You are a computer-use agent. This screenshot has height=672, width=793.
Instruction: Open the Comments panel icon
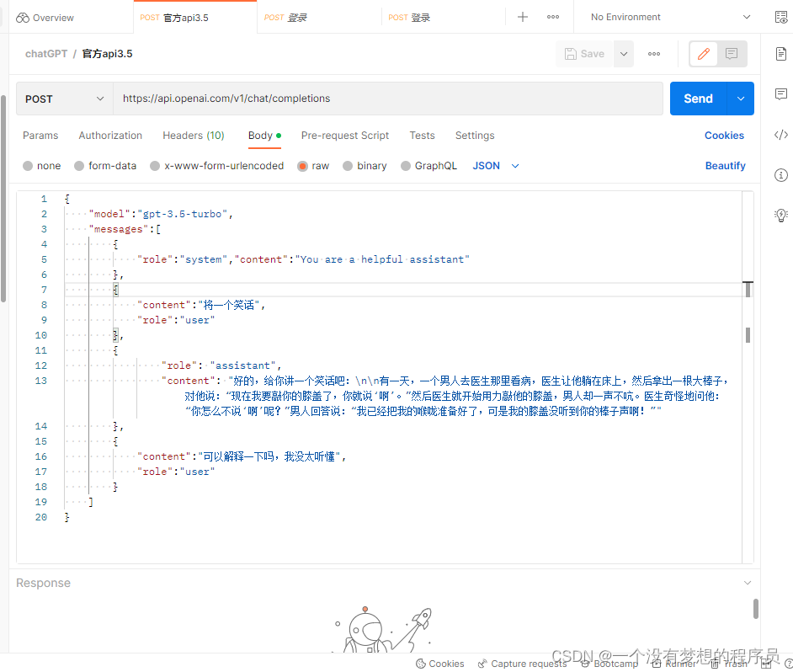780,93
